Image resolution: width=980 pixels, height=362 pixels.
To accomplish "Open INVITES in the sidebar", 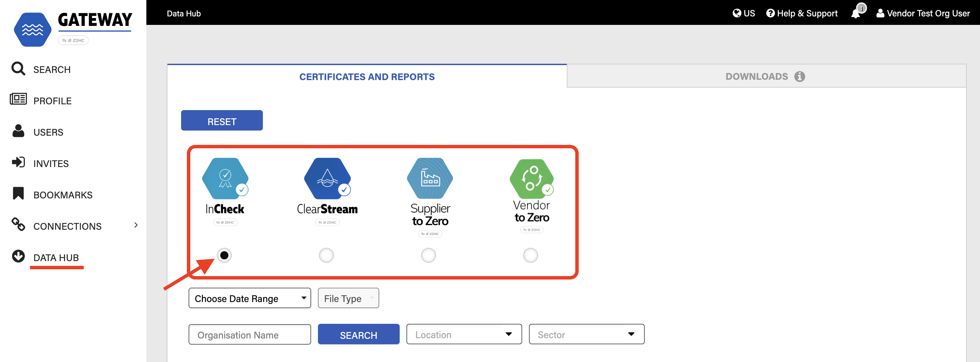I will click(51, 164).
